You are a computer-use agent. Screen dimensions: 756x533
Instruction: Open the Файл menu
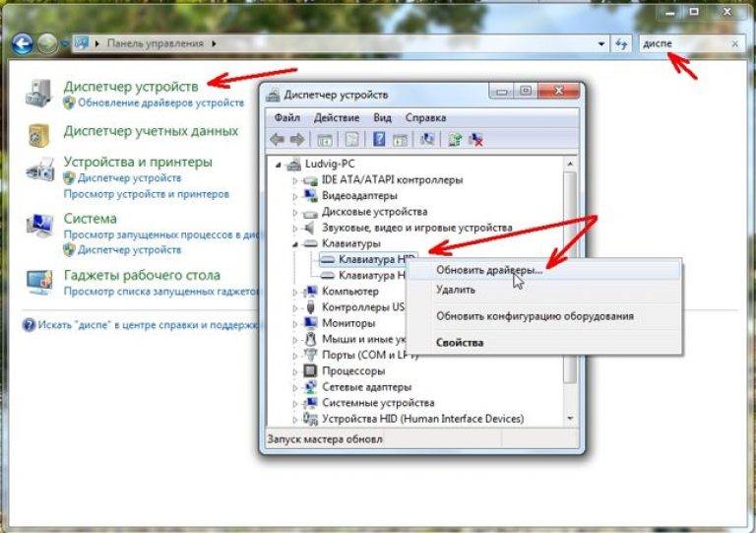tap(286, 117)
